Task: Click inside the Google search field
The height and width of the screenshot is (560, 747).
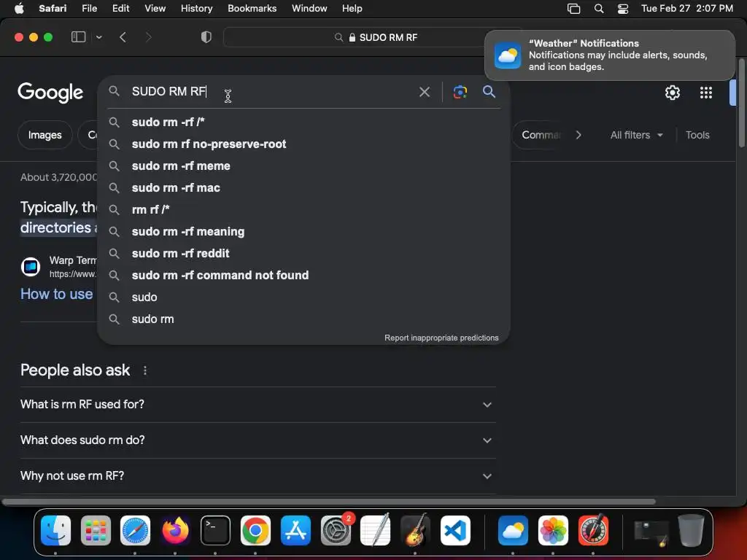Action: point(271,91)
